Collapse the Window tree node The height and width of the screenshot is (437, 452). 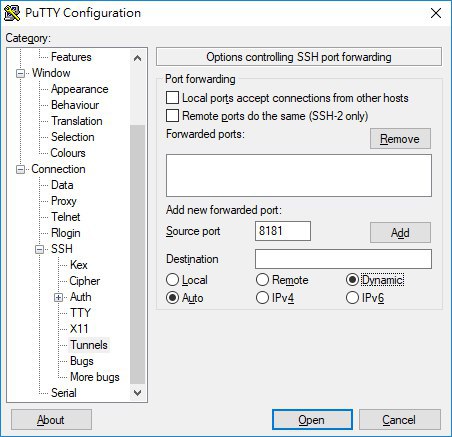click(20, 73)
